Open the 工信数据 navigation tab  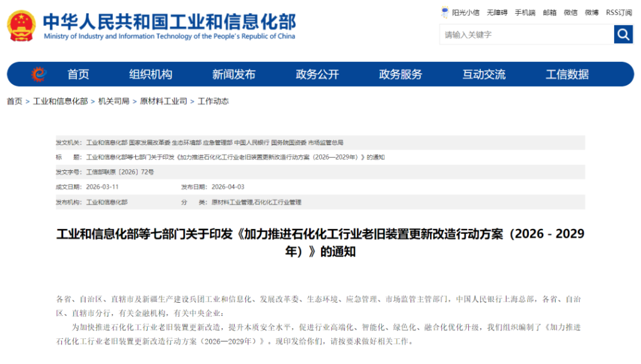(567, 74)
